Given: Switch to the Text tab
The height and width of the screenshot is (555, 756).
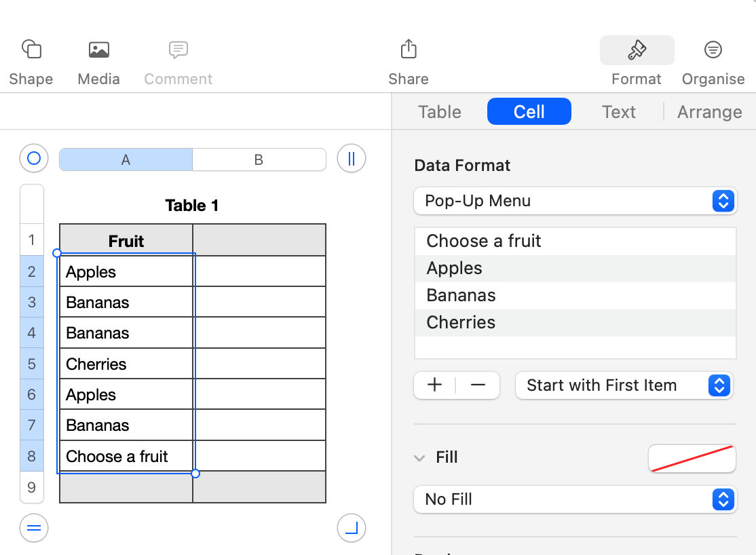Looking at the screenshot, I should pyautogui.click(x=618, y=112).
